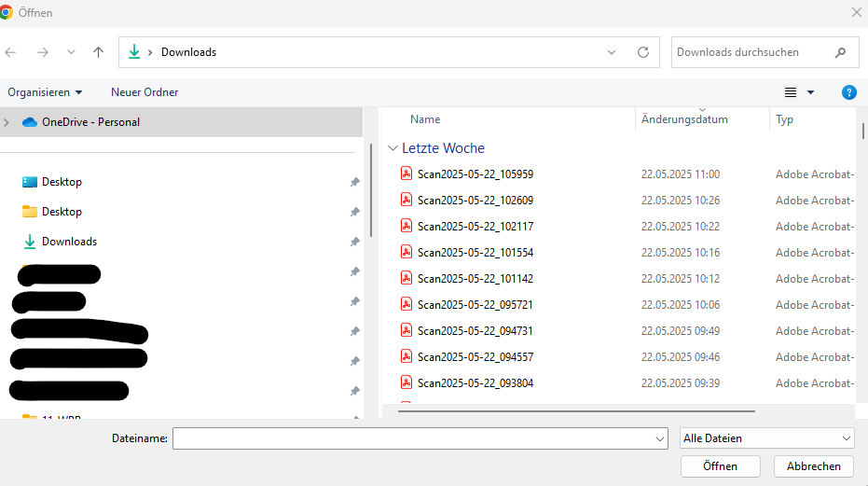Click the search magnifier icon
The image size is (868, 486).
[840, 52]
